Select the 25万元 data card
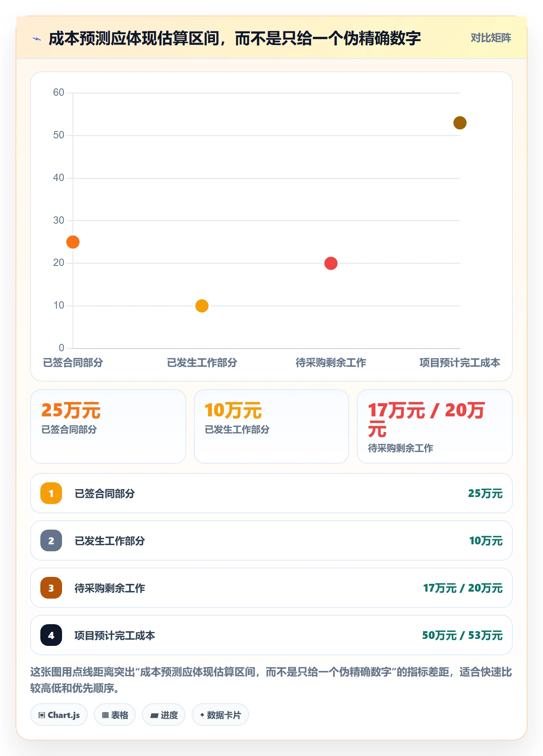The image size is (543, 756). 108,426
